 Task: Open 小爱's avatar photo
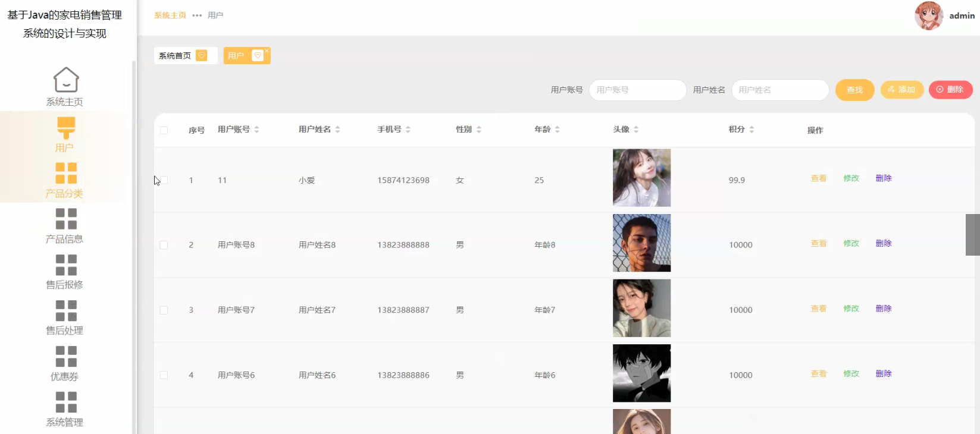[641, 178]
